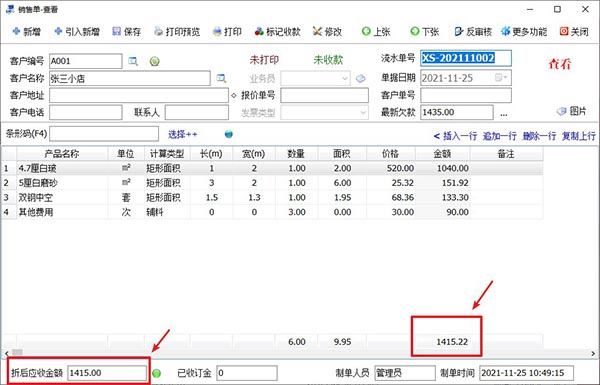This screenshot has height=385, width=600.
Task: Click the globe icon next to 选择++
Action: (228, 134)
